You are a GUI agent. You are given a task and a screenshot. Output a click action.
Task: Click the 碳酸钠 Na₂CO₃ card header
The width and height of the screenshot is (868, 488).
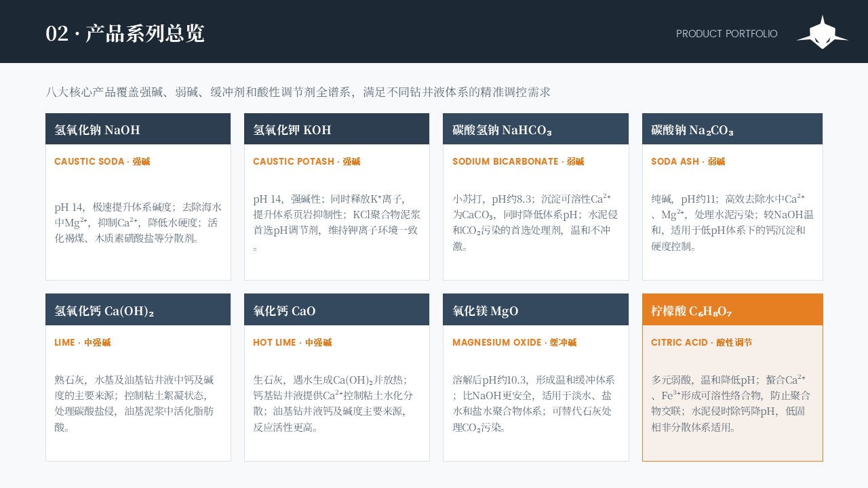tap(732, 129)
